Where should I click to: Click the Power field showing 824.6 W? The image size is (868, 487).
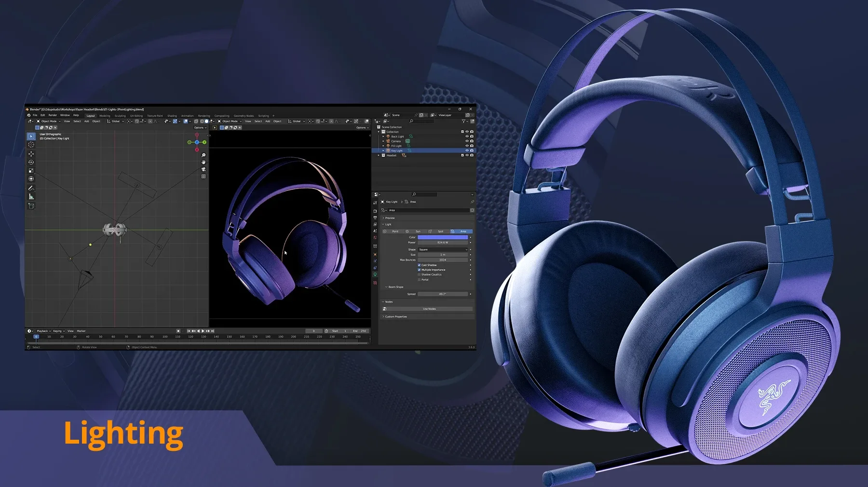tap(443, 242)
